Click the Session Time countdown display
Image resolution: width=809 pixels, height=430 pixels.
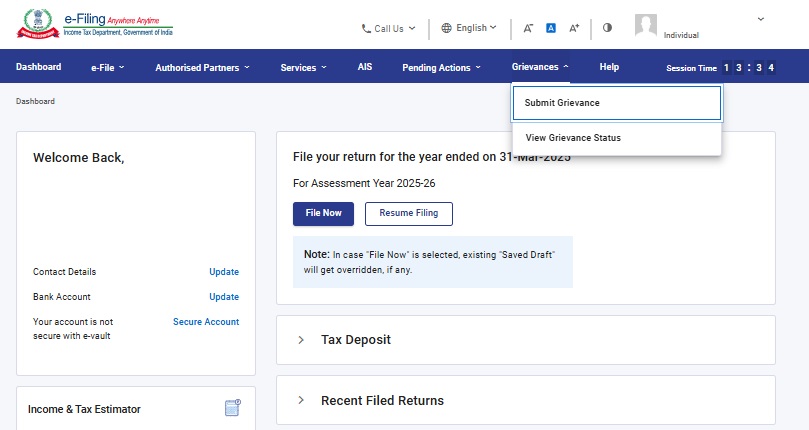click(721, 68)
